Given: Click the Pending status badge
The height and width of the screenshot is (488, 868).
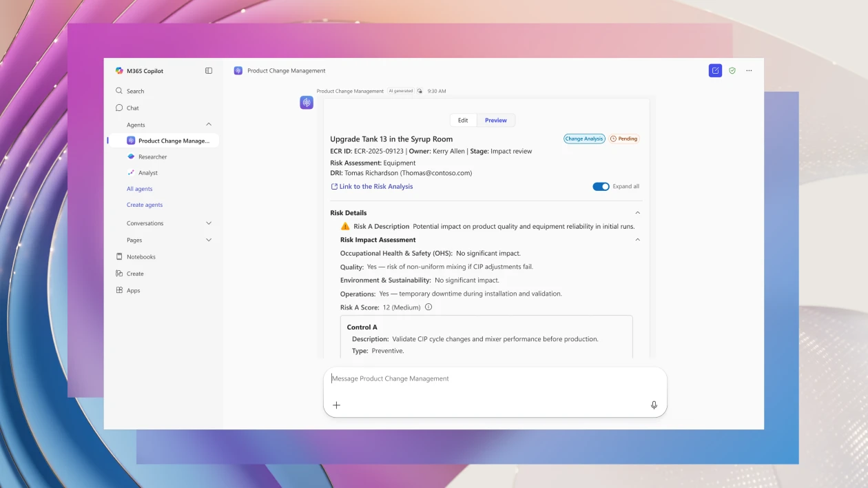Looking at the screenshot, I should tap(623, 139).
